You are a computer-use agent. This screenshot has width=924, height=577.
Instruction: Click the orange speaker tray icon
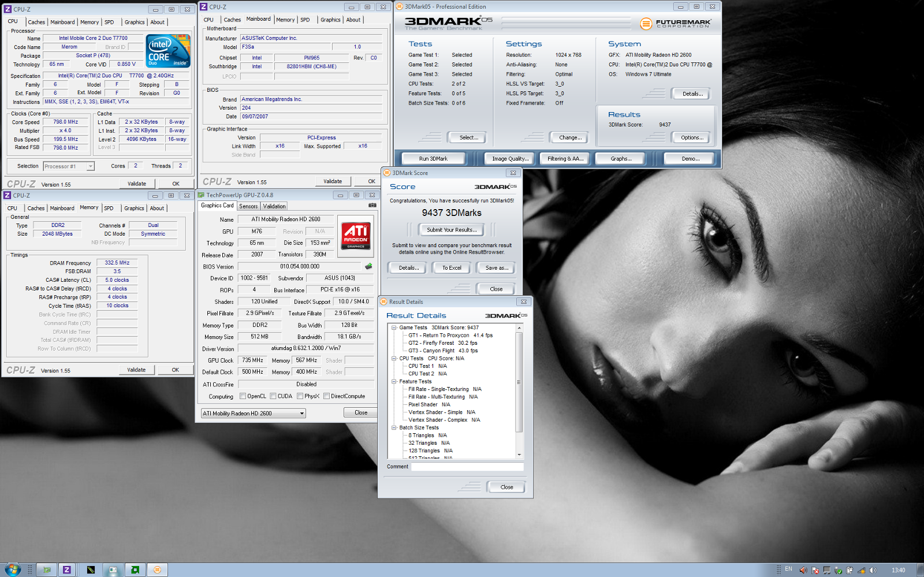click(803, 570)
